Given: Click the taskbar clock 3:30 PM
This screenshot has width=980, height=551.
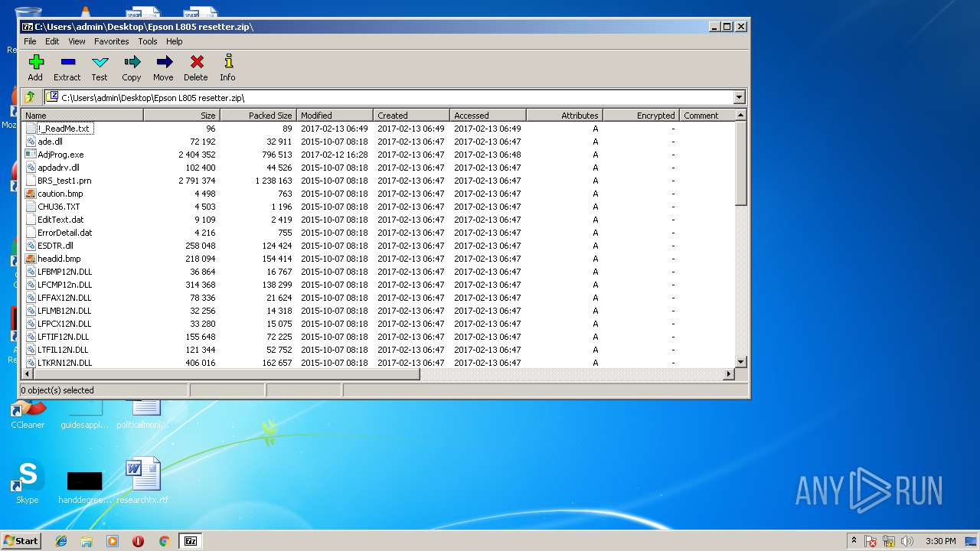Looking at the screenshot, I should pyautogui.click(x=940, y=541).
